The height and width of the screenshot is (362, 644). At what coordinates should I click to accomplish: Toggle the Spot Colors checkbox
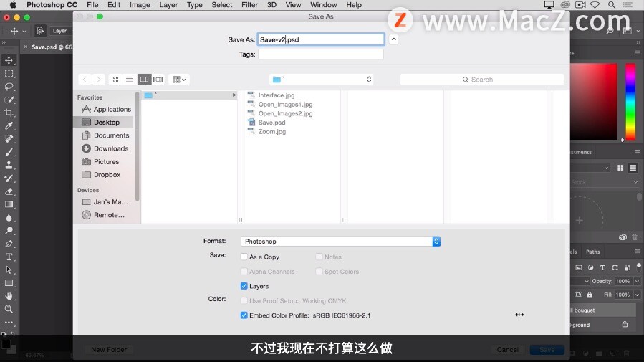pos(319,272)
